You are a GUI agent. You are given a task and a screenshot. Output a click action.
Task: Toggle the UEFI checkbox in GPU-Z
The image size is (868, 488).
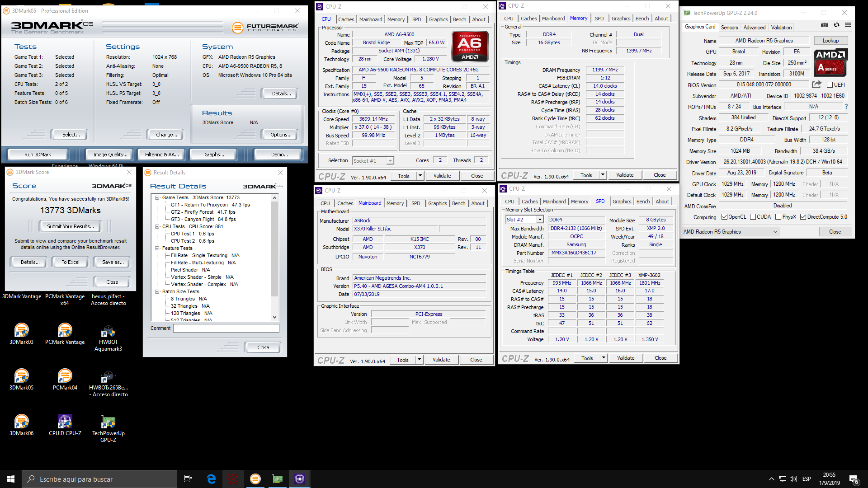click(830, 85)
